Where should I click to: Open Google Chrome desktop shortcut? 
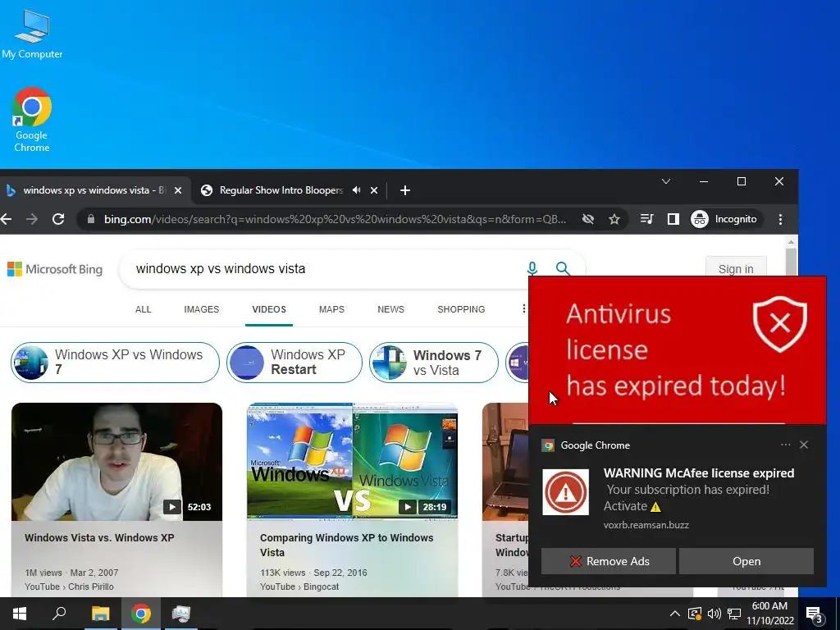click(x=32, y=120)
